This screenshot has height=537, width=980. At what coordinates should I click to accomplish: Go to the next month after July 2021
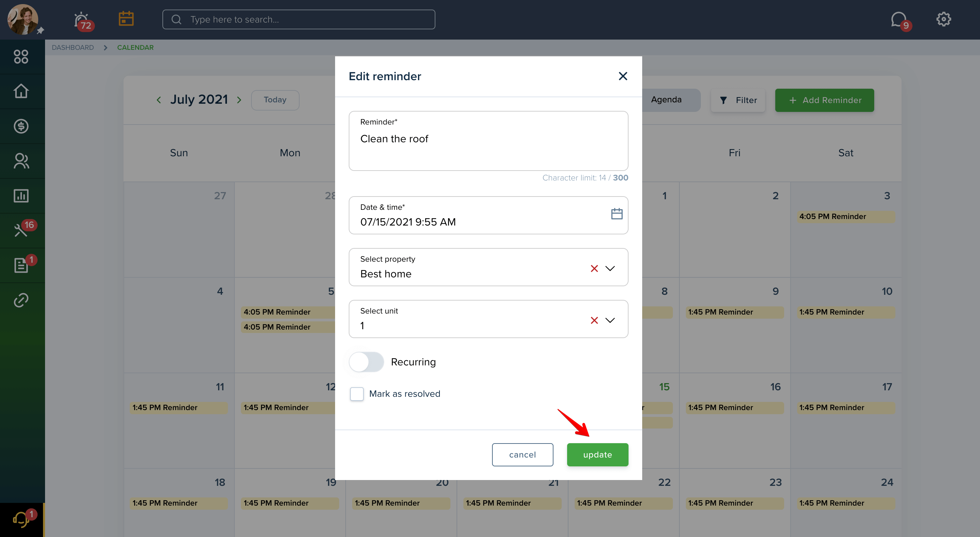pos(239,100)
